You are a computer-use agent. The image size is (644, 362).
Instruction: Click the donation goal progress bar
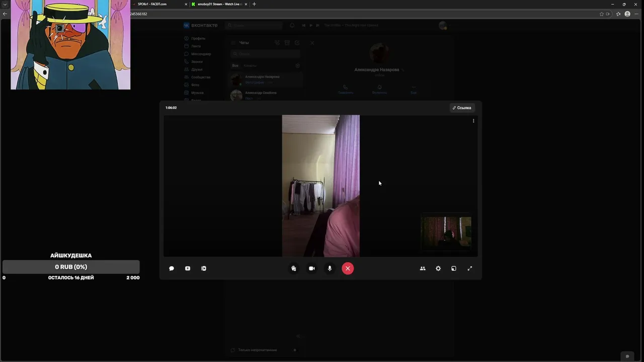point(71,267)
